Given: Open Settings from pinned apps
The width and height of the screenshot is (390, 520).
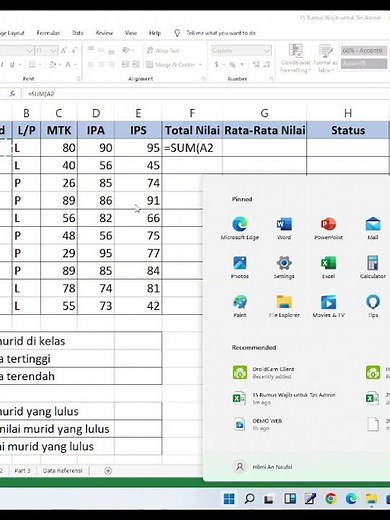Looking at the screenshot, I should (x=284, y=267).
